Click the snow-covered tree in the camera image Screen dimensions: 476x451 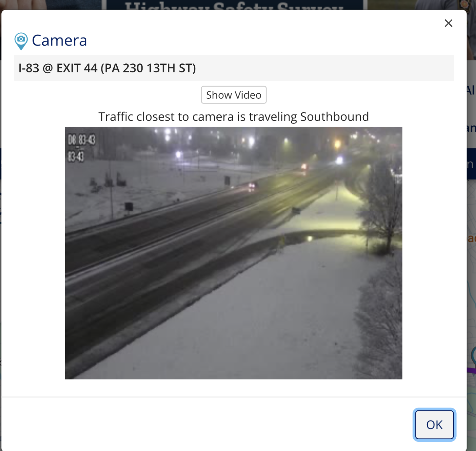point(382,206)
